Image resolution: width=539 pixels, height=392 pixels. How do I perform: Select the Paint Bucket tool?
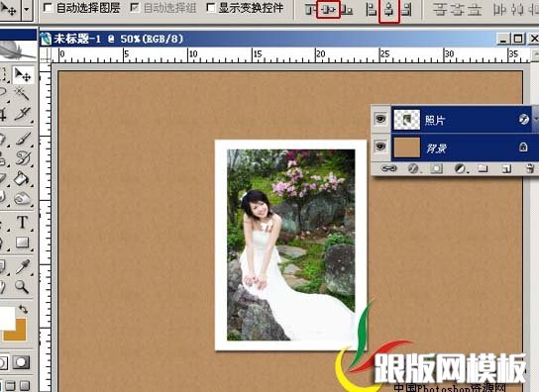[22, 178]
